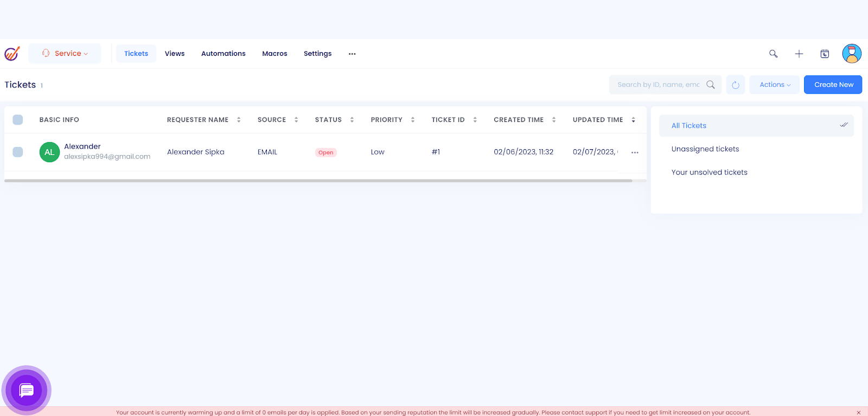The width and height of the screenshot is (868, 416).
Task: Switch to the Macros tab
Action: point(275,54)
